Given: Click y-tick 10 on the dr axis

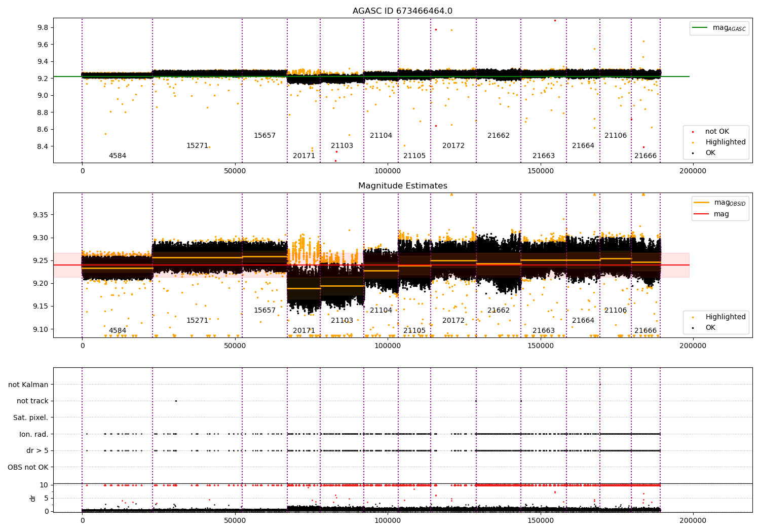Looking at the screenshot, I should pos(44,485).
